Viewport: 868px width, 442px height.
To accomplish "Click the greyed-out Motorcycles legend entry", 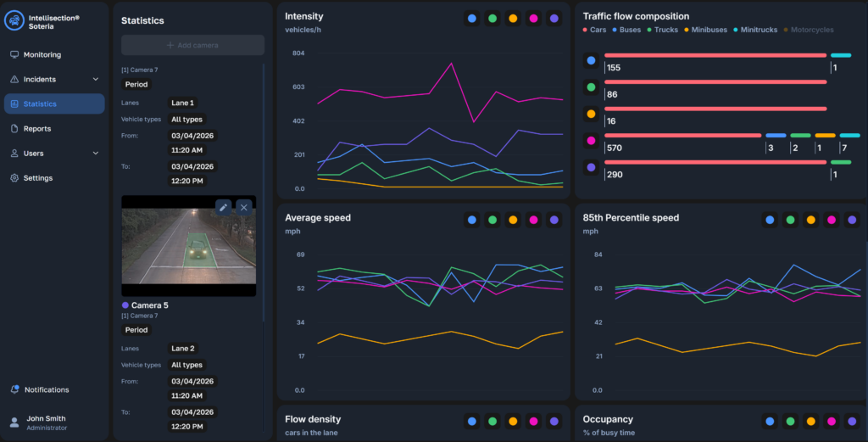I will [809, 30].
